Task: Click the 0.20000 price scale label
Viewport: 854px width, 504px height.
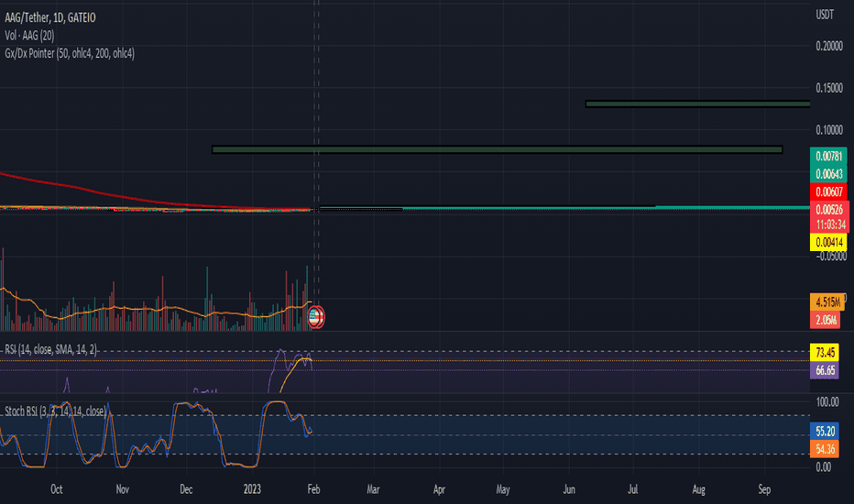Action: click(829, 47)
